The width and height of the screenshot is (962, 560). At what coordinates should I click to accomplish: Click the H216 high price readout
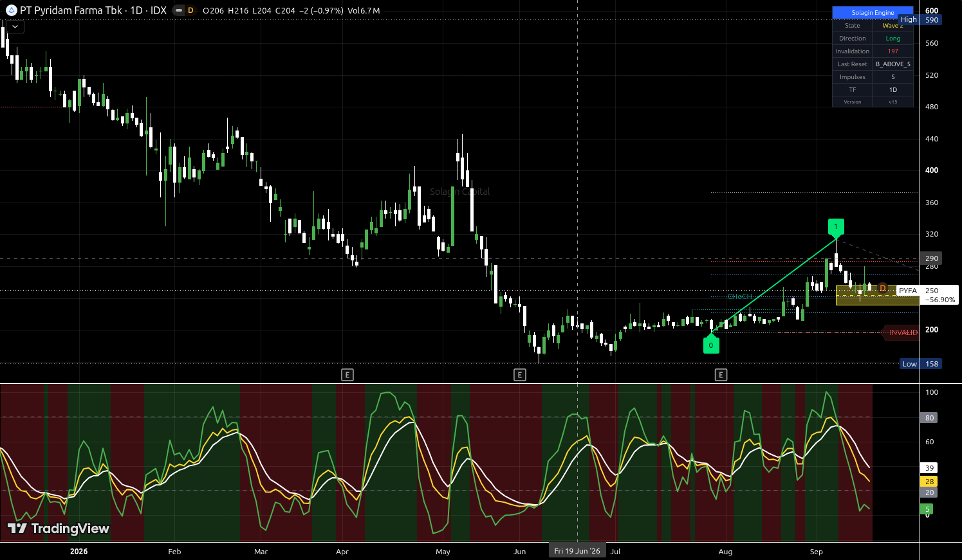[x=238, y=11]
